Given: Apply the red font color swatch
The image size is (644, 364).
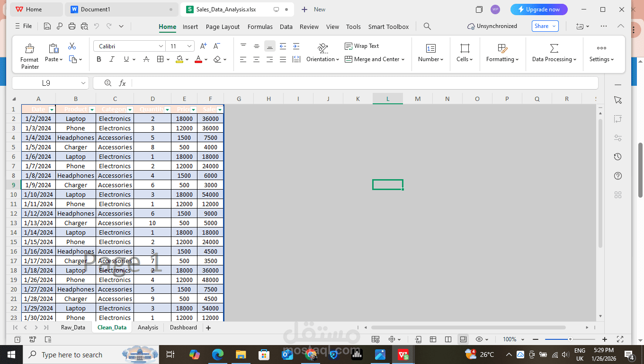Looking at the screenshot, I should pyautogui.click(x=198, y=60).
